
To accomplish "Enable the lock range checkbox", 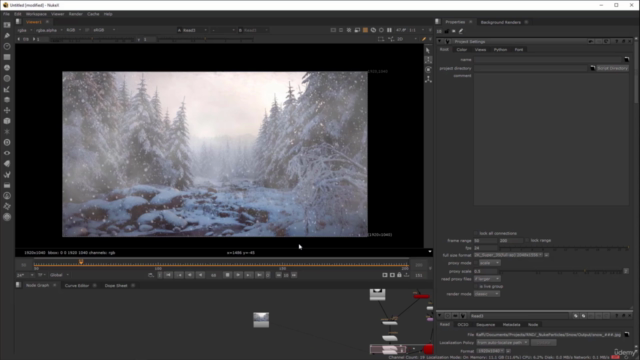I will click(x=527, y=241).
